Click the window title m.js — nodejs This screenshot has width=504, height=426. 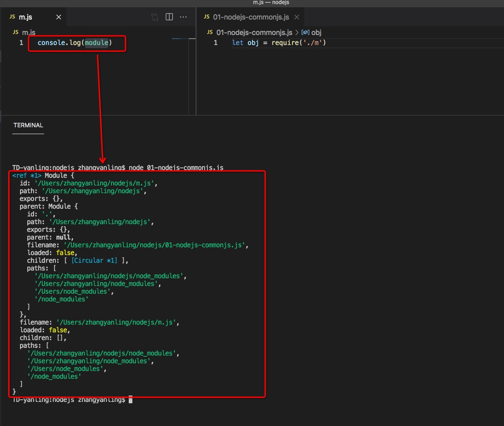[x=271, y=3]
